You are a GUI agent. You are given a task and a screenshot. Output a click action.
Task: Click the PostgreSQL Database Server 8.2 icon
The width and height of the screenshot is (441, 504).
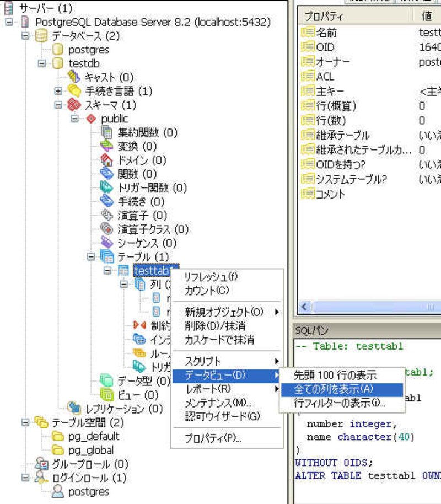click(x=25, y=23)
